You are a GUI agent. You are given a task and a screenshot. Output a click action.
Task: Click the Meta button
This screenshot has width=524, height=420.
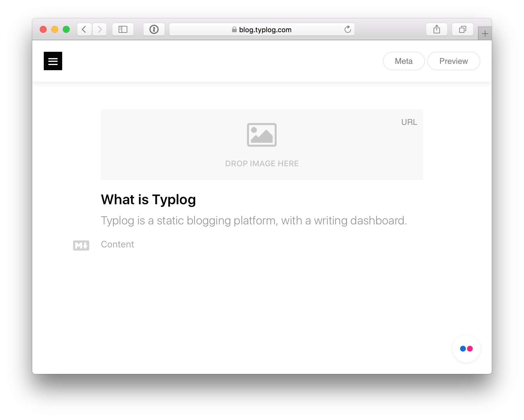point(404,61)
